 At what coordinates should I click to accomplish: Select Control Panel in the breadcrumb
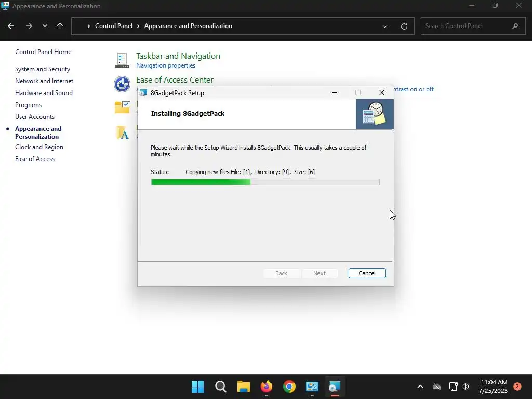(114, 26)
